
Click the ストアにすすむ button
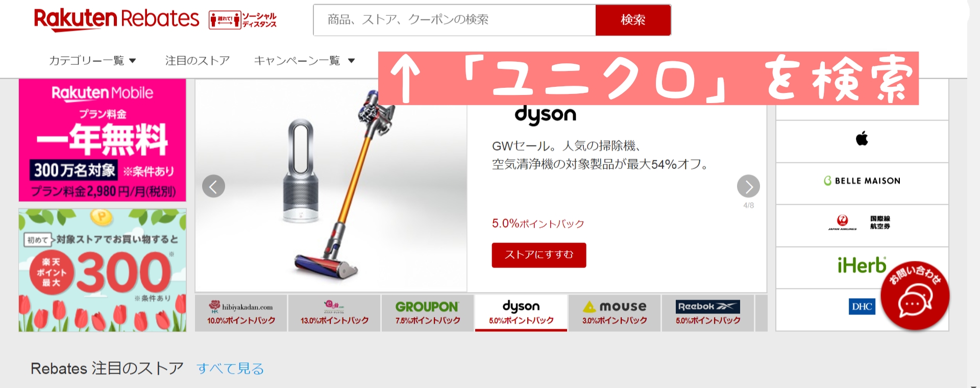pos(539,255)
